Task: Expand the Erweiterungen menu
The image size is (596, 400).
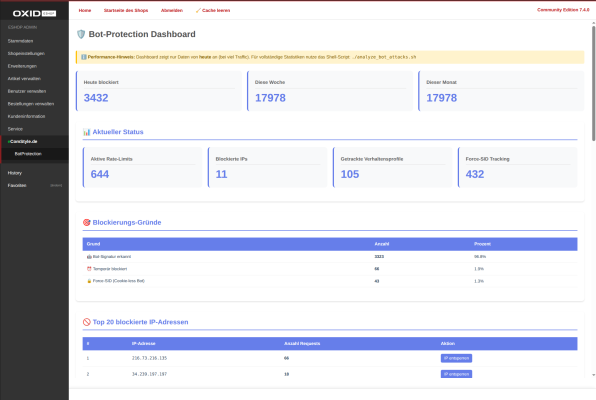Action: pyautogui.click(x=22, y=66)
